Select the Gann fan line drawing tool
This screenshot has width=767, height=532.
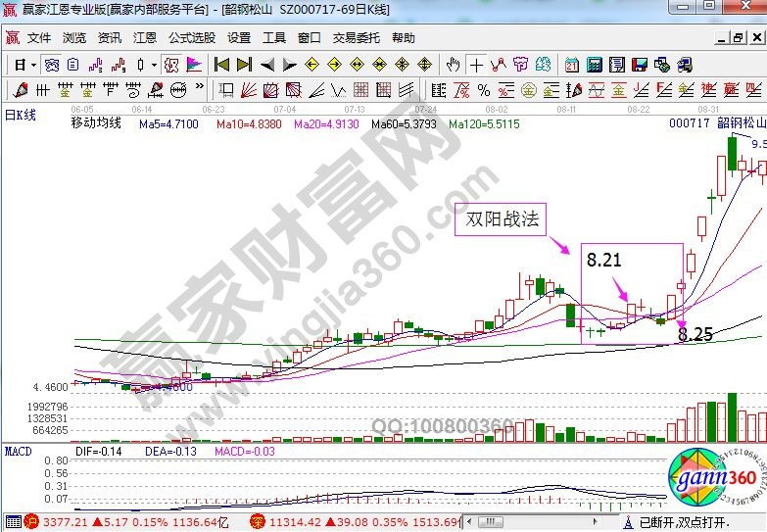coord(249,90)
